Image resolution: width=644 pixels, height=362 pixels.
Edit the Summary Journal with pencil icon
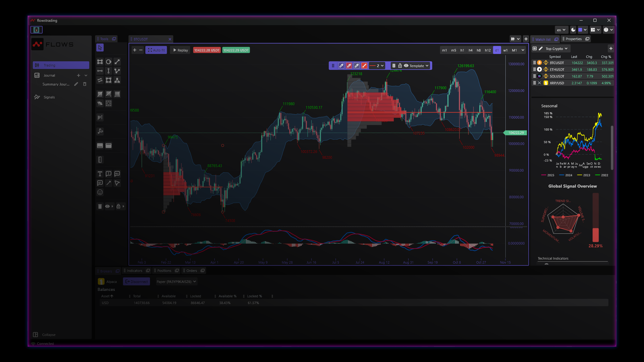click(x=76, y=84)
